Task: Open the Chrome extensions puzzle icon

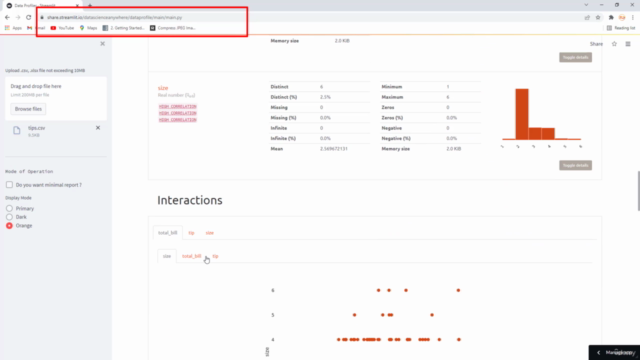Action: point(611,18)
